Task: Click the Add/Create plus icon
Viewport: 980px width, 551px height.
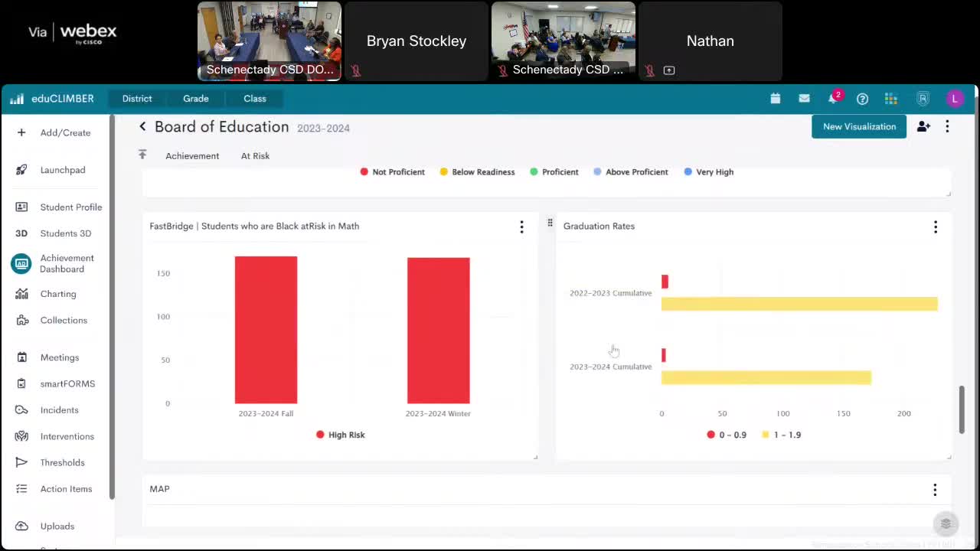Action: [x=21, y=132]
